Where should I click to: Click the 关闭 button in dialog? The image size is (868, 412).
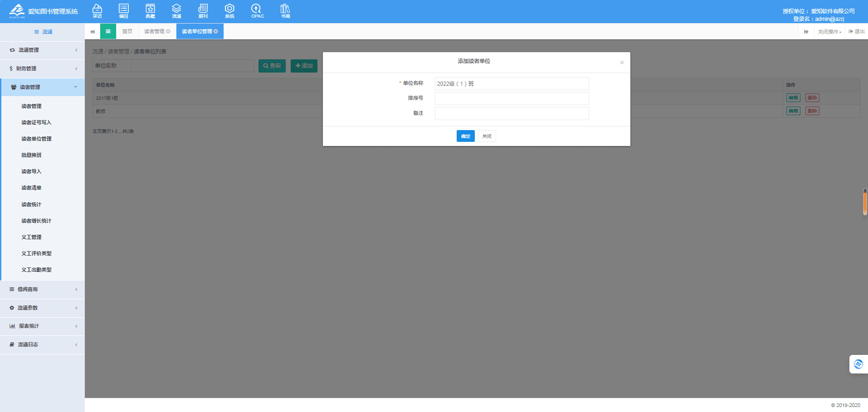pyautogui.click(x=487, y=136)
